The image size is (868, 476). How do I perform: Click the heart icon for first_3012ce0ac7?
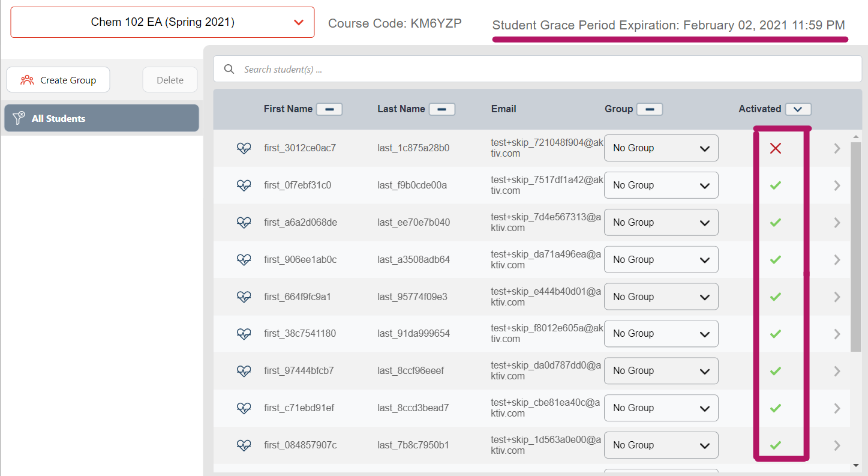[x=244, y=148]
